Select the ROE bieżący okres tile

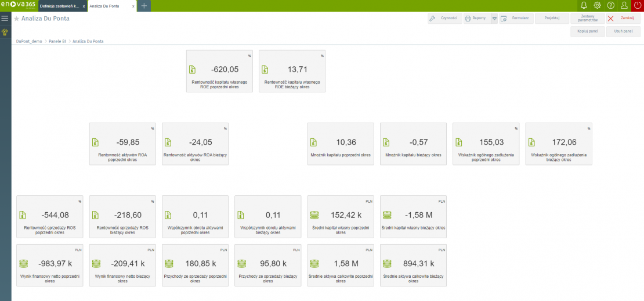(x=292, y=71)
